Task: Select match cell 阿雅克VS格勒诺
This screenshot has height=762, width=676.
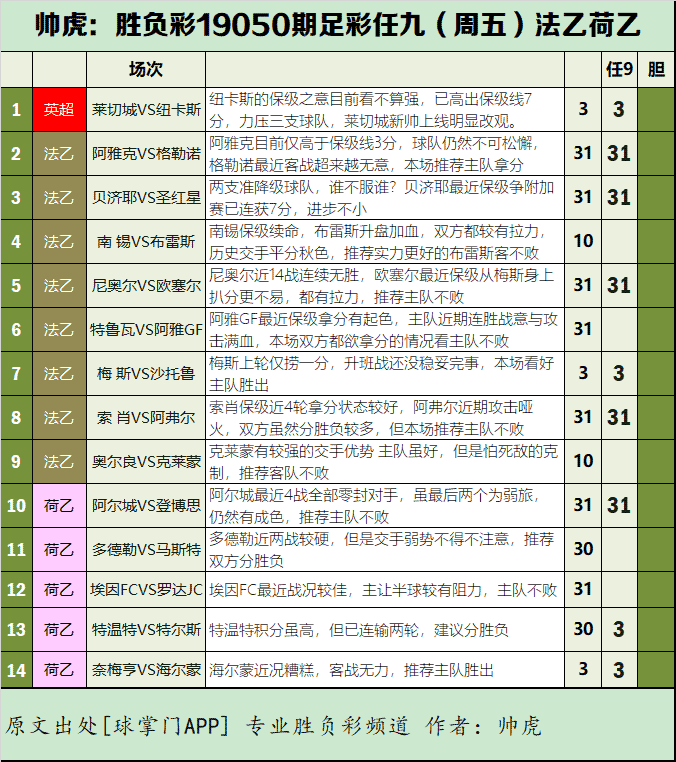Action: coord(146,154)
